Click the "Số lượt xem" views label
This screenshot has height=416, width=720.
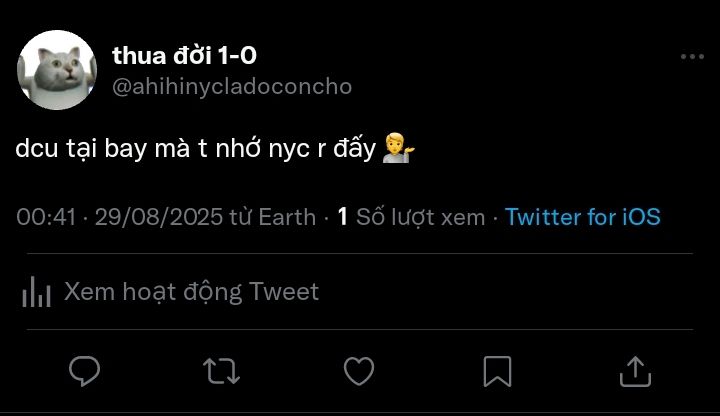click(421, 217)
